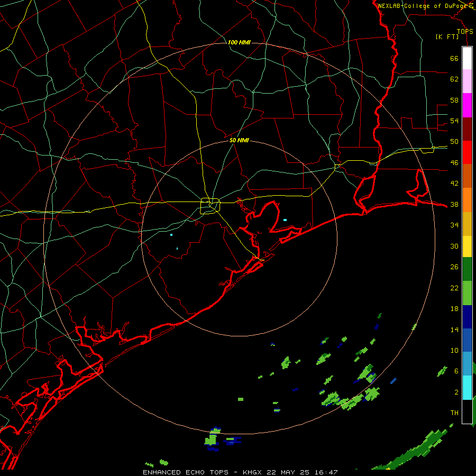Click the "100 NMI" range ring label
Viewport: 476px width, 476px height.
pyautogui.click(x=239, y=42)
